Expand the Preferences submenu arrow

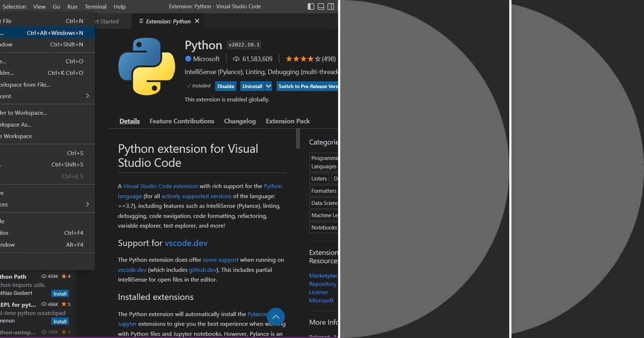[87, 204]
